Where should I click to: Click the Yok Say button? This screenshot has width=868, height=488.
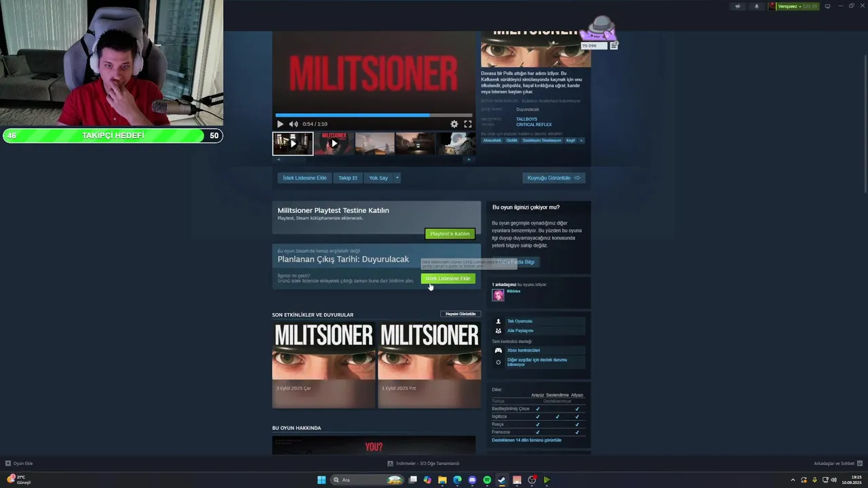[378, 178]
